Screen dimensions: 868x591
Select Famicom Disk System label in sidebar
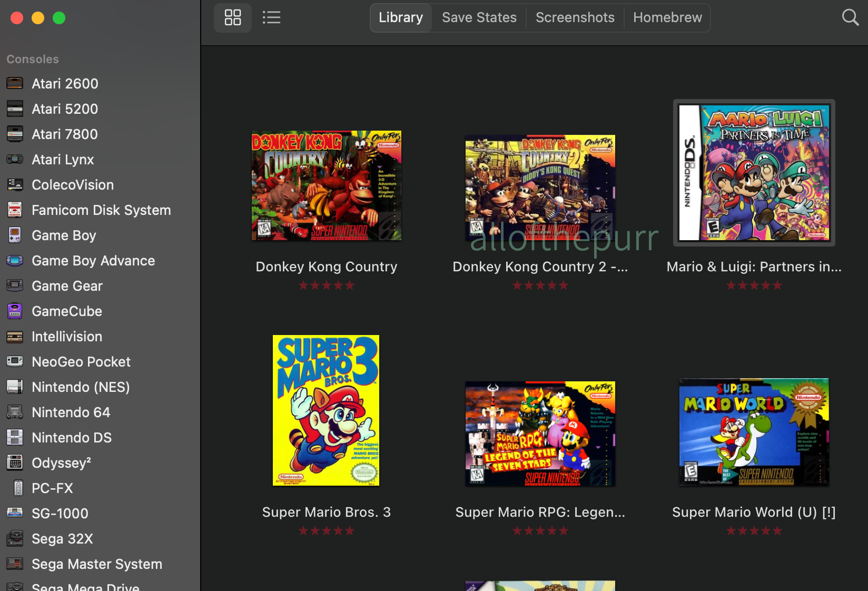(x=101, y=210)
